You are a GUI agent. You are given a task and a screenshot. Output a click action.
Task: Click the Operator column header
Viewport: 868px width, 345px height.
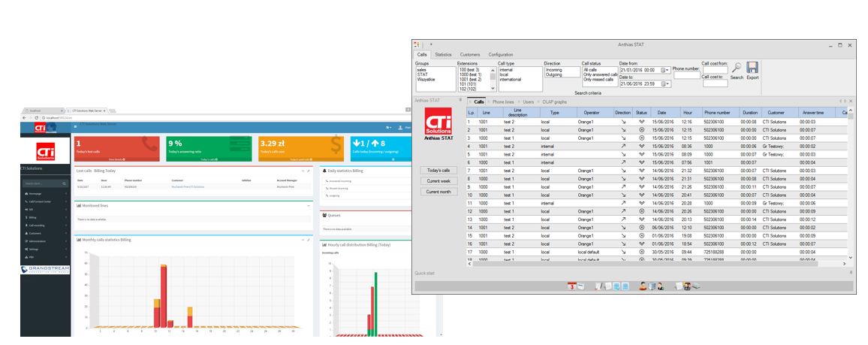click(595, 113)
